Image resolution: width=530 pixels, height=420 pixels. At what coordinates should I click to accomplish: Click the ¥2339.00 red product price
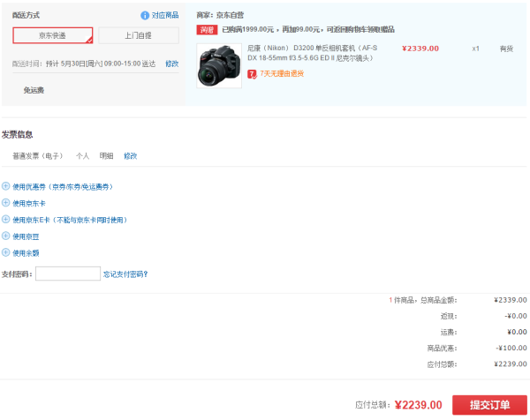(x=420, y=49)
